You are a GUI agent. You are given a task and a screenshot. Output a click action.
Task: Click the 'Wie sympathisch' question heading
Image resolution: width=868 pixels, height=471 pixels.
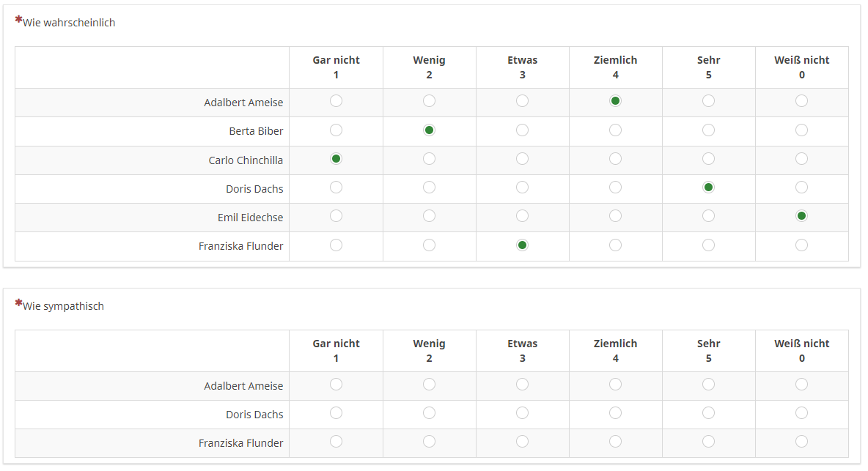63,306
